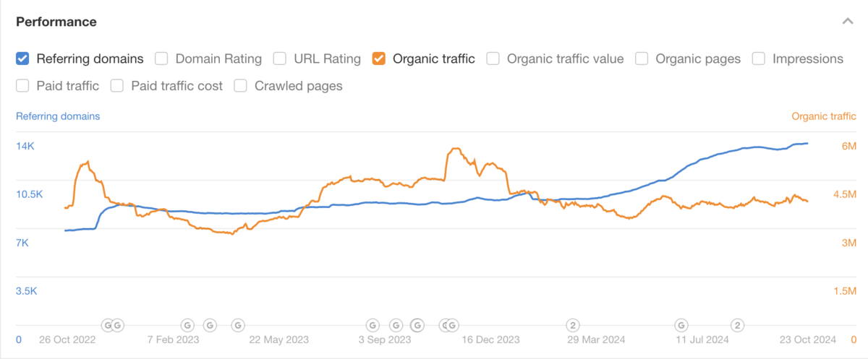Check the Paid traffic cost checkbox

coord(117,86)
